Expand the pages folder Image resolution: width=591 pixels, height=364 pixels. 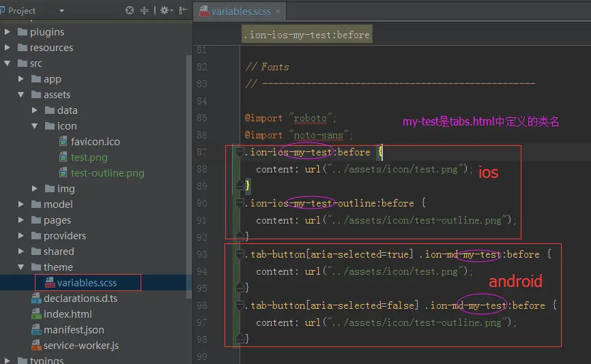[20, 220]
